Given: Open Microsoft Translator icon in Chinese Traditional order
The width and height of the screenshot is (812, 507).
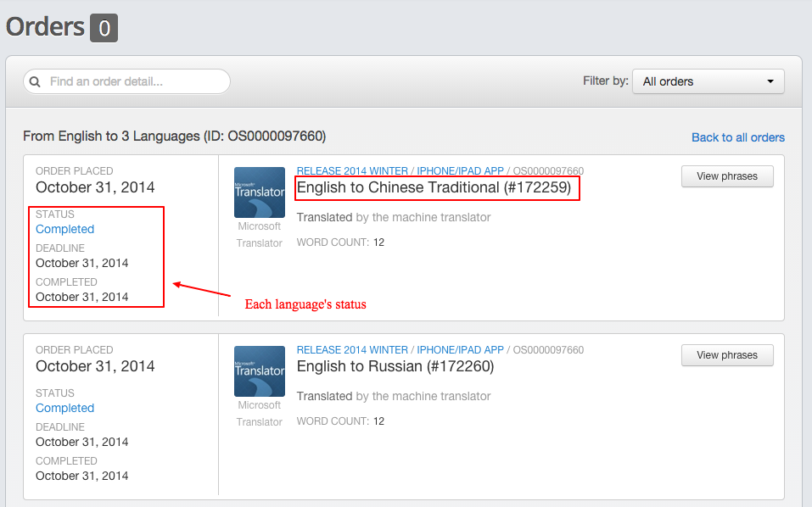Looking at the screenshot, I should point(260,192).
